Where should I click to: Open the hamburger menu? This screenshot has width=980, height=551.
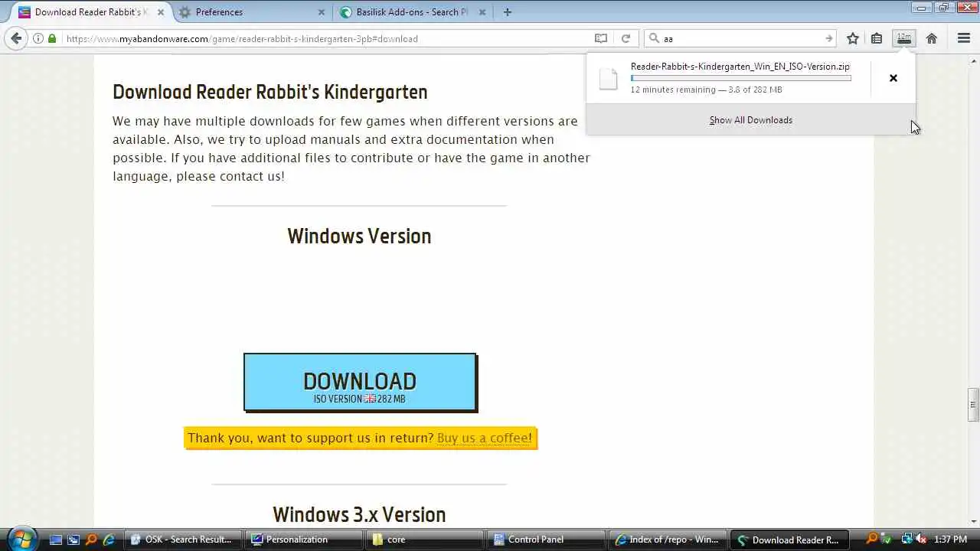point(964,38)
